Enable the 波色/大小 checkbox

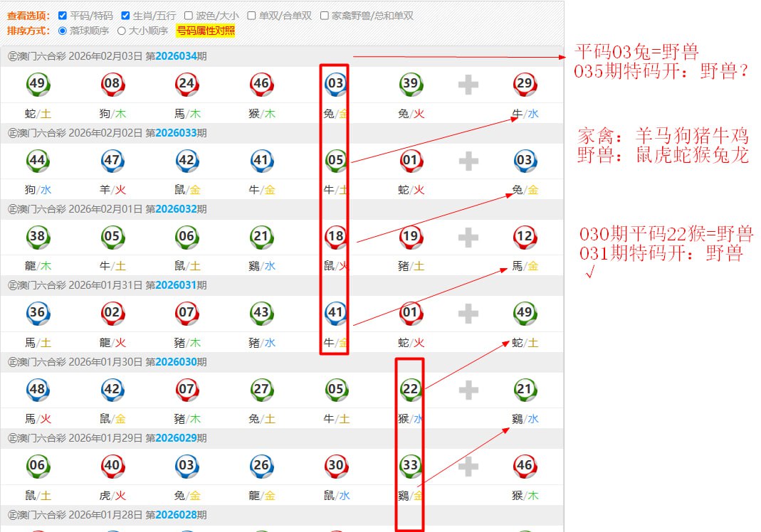click(x=189, y=16)
